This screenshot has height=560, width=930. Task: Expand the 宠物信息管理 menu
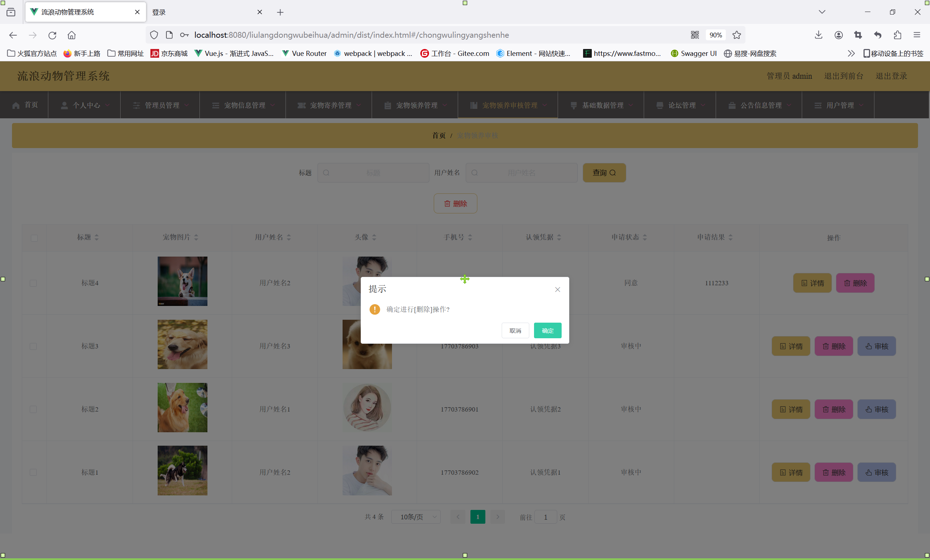244,105
